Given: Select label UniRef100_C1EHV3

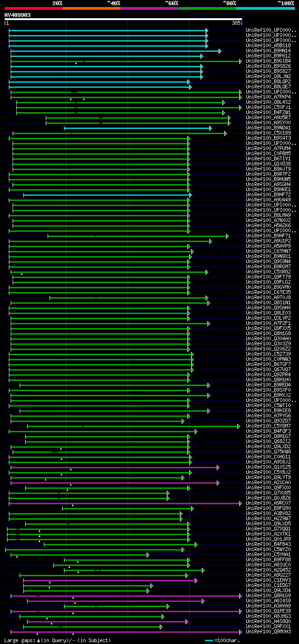Looking at the screenshot, I should click(x=269, y=580).
